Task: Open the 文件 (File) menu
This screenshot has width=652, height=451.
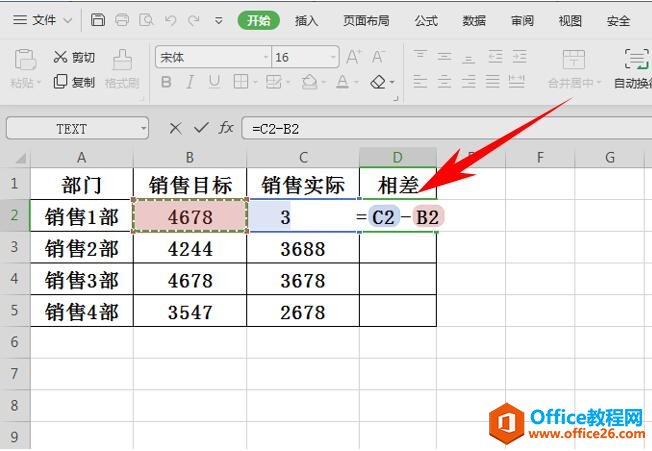Action: tap(42, 20)
